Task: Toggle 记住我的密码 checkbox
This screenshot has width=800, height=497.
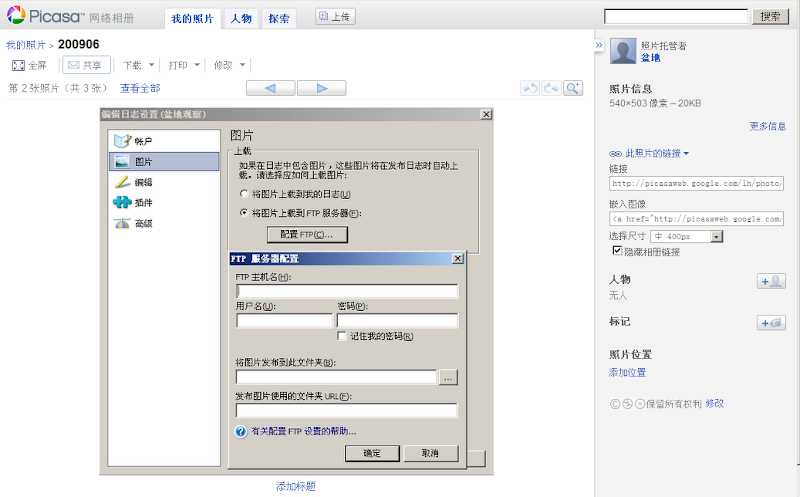Action: [x=342, y=336]
